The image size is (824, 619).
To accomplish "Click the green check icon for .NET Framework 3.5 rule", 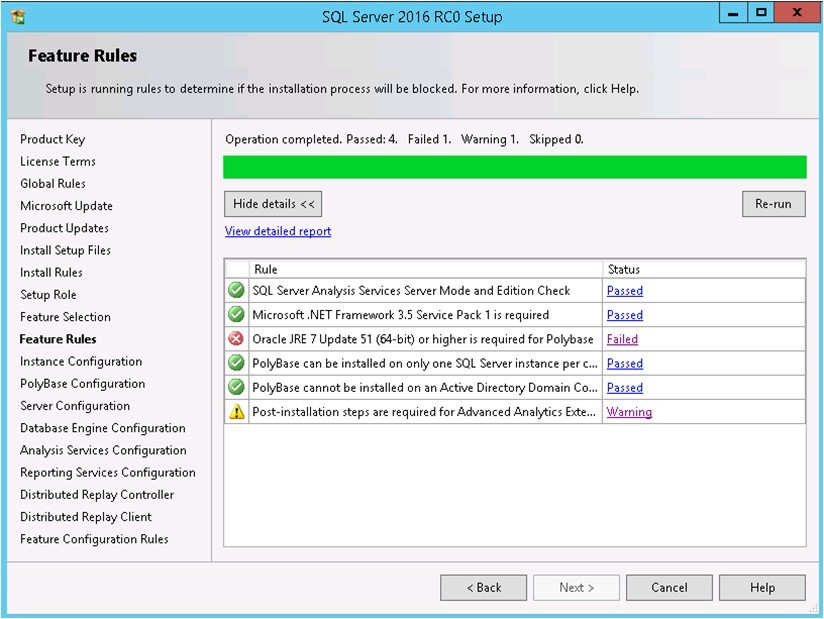I will [236, 314].
